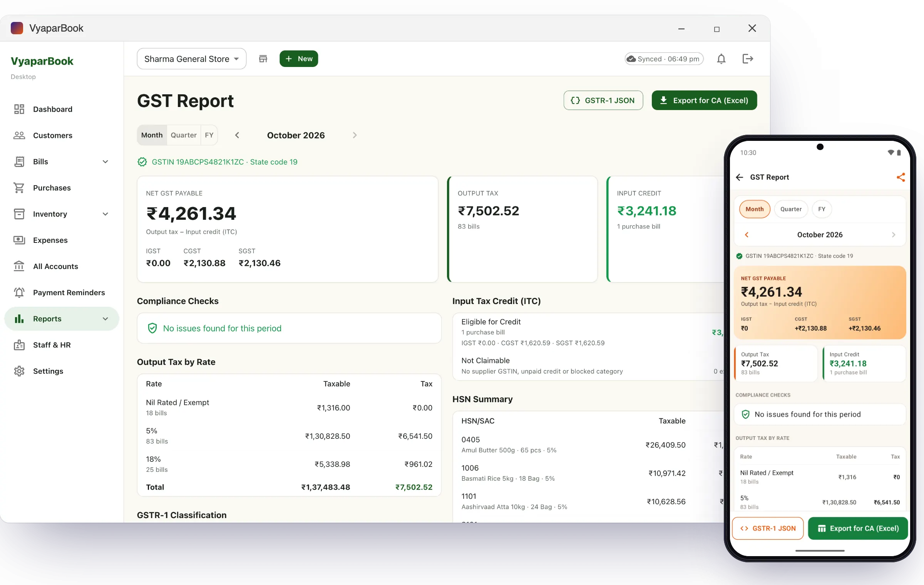Image resolution: width=924 pixels, height=585 pixels.
Task: Tap the share icon in phone GST Report
Action: point(901,177)
